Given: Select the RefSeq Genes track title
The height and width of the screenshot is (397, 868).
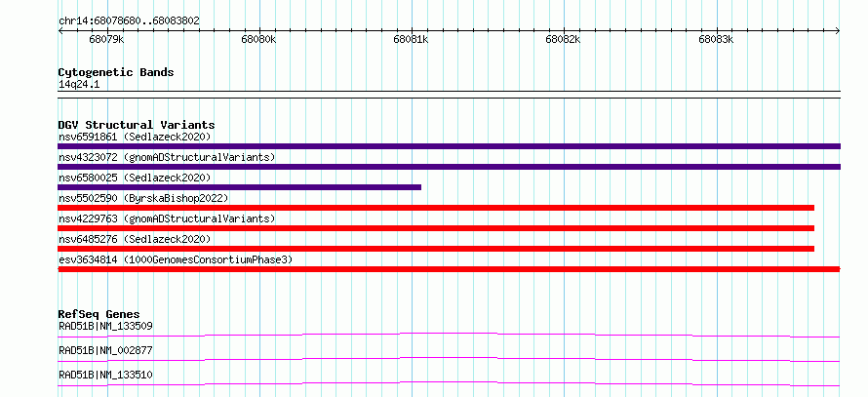Looking at the screenshot, I should [99, 314].
